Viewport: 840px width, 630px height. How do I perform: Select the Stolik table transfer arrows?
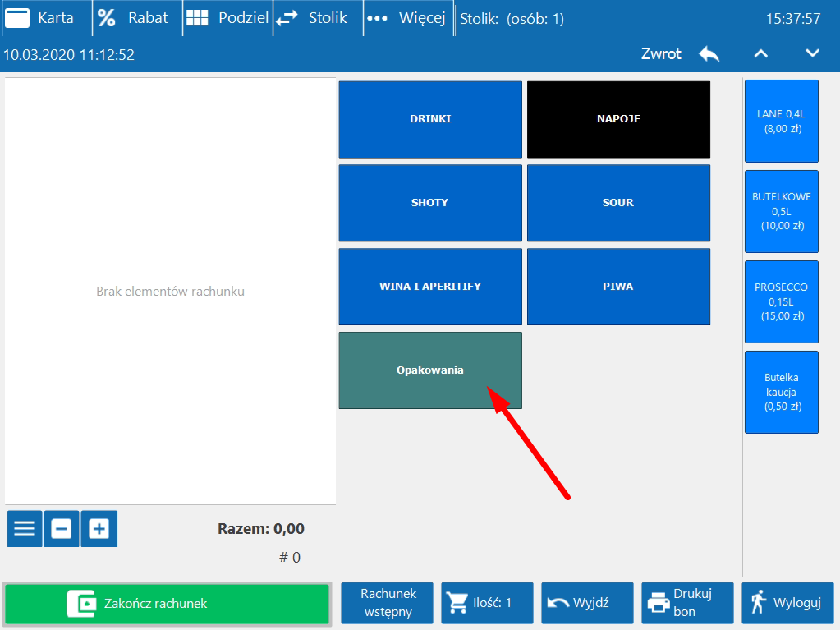287,18
